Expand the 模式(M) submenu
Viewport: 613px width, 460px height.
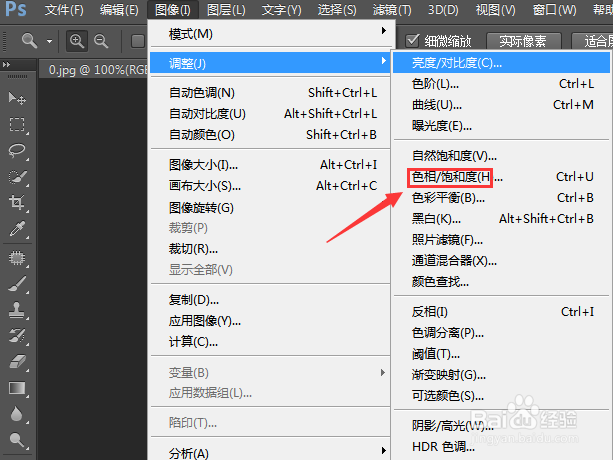pyautogui.click(x=272, y=34)
